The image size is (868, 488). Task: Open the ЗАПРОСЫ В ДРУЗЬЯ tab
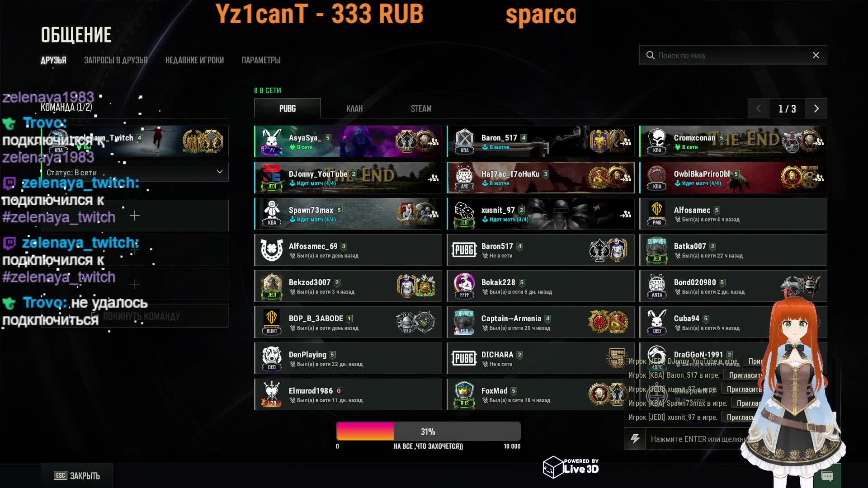coord(116,60)
